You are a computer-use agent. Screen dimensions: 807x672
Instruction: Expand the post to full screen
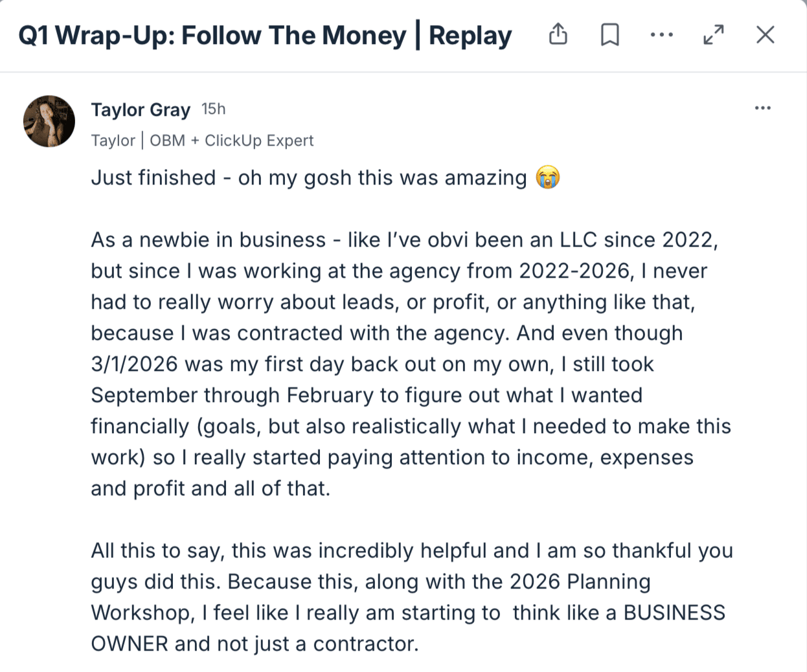[x=713, y=34]
